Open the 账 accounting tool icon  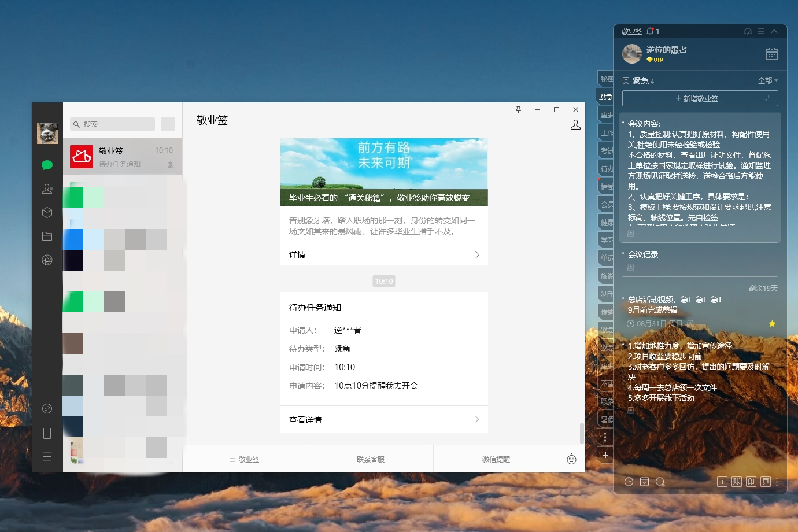coord(737,482)
